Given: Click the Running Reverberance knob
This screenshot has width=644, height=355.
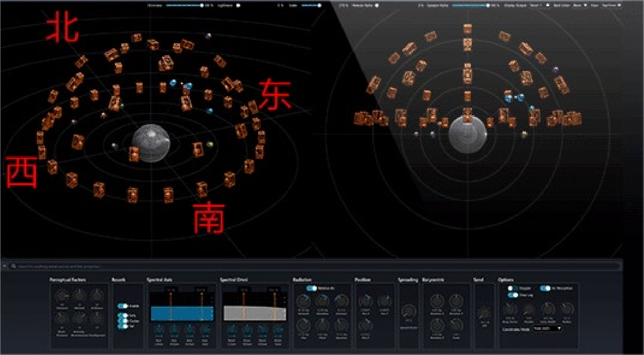Looking at the screenshot, I should (x=79, y=318).
